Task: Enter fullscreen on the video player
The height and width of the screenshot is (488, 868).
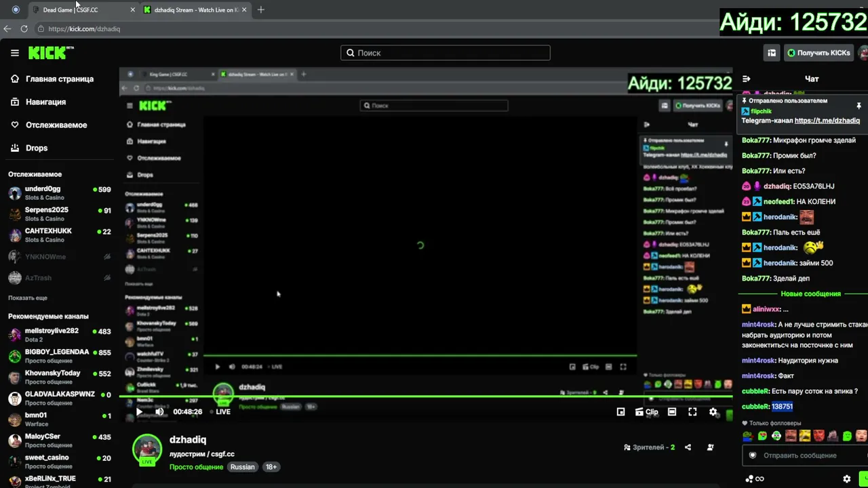Action: coord(692,411)
